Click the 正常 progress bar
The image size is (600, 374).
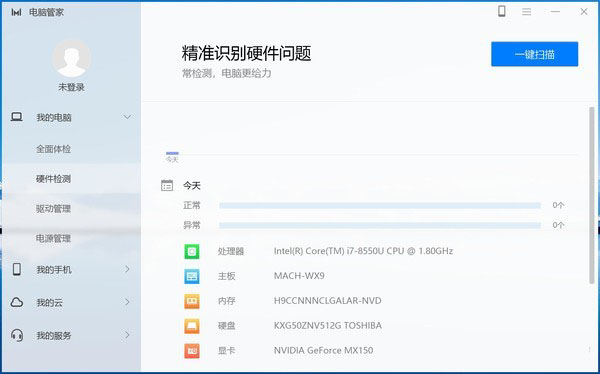pyautogui.click(x=380, y=206)
